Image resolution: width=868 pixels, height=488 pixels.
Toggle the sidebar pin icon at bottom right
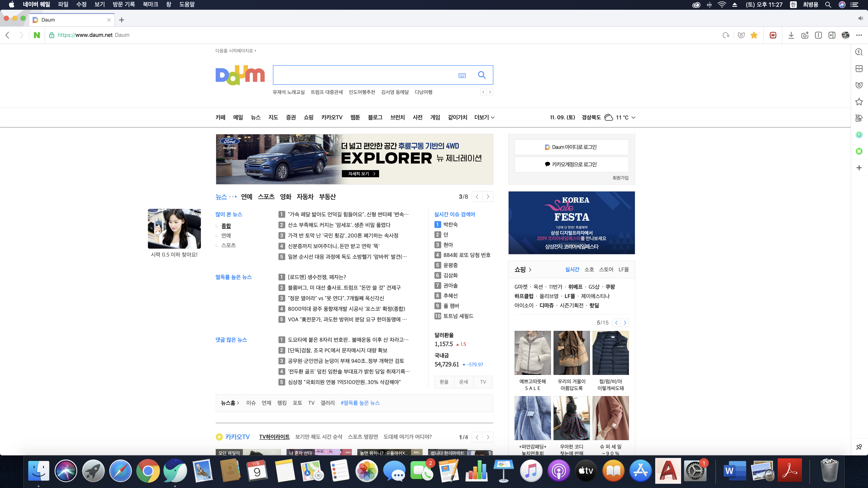click(x=859, y=447)
